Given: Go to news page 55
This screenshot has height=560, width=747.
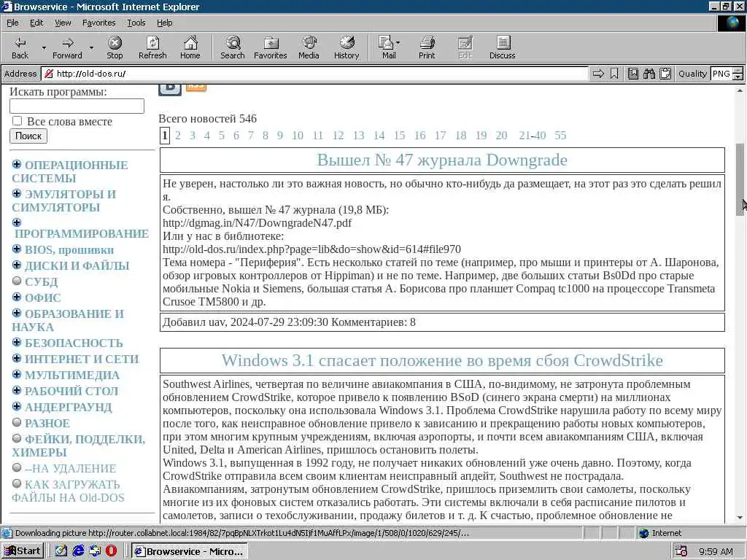Looking at the screenshot, I should pyautogui.click(x=560, y=135).
